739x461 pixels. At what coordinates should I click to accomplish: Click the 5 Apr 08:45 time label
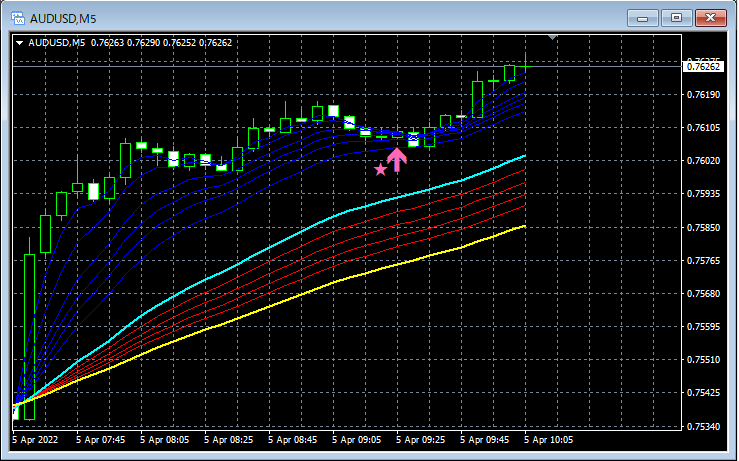[293, 440]
